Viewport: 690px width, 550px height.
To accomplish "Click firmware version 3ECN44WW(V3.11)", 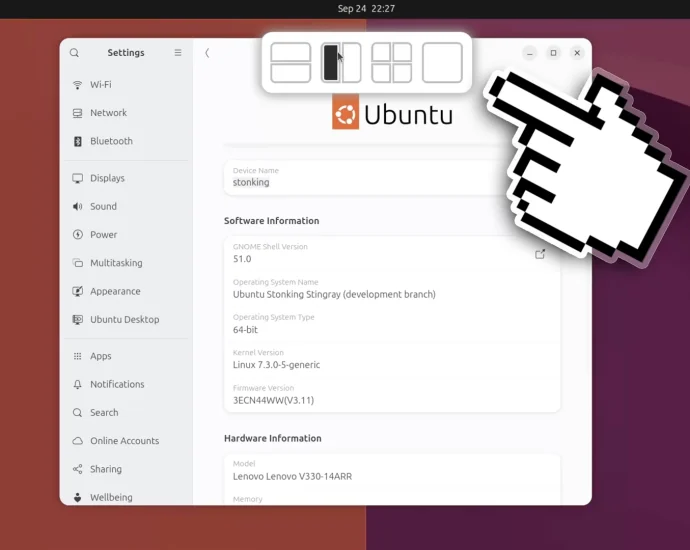I will [273, 400].
